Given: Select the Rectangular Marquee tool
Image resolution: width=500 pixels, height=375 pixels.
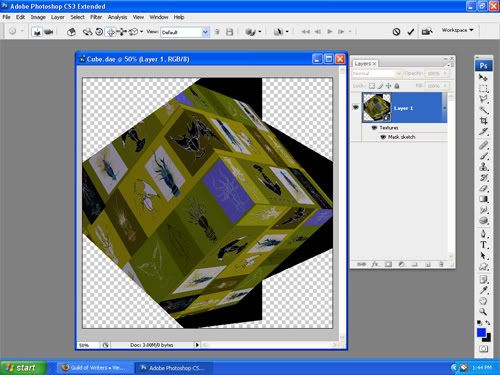Looking at the screenshot, I should coord(484,89).
